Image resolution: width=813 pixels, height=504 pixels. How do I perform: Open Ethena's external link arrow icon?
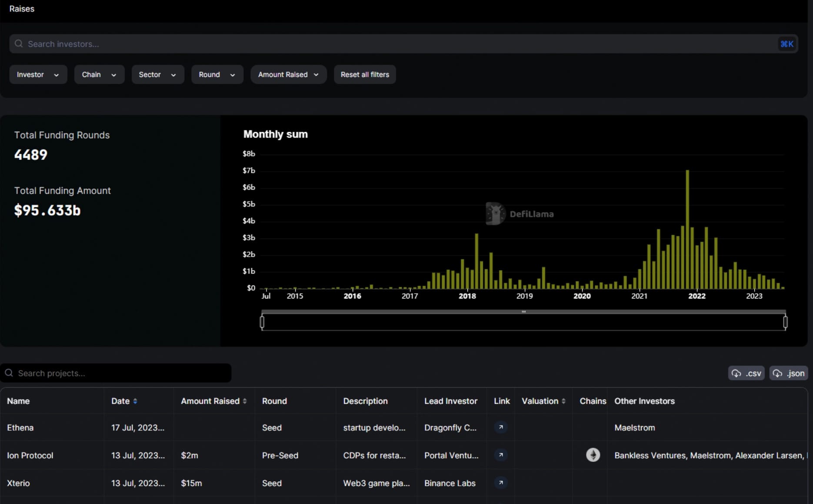501,427
